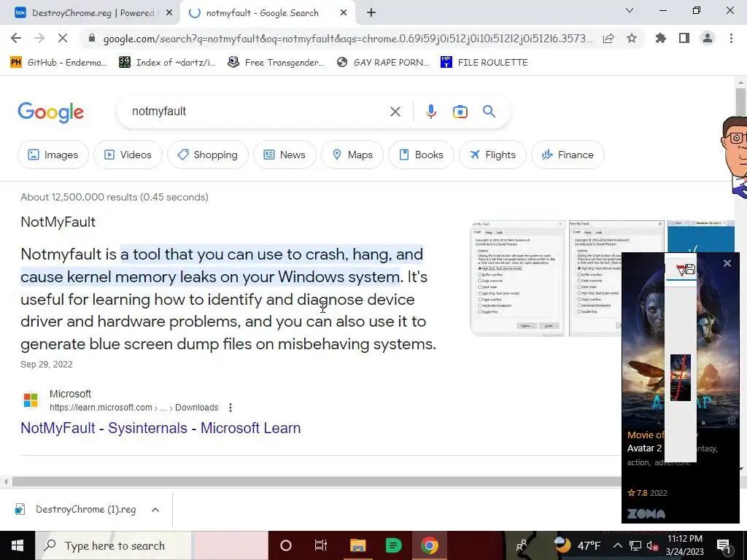Open Task View on taskbar
This screenshot has width=747, height=560.
(321, 545)
